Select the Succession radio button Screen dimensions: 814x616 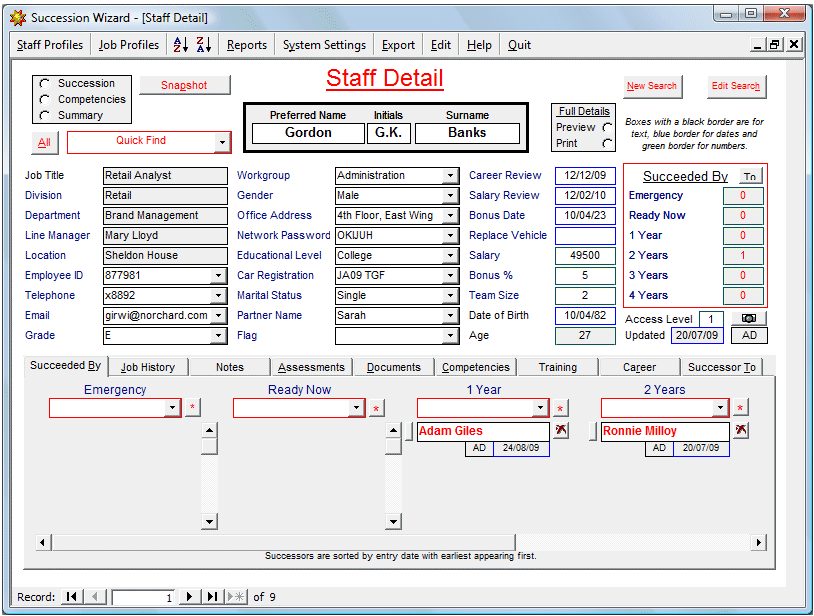44,84
